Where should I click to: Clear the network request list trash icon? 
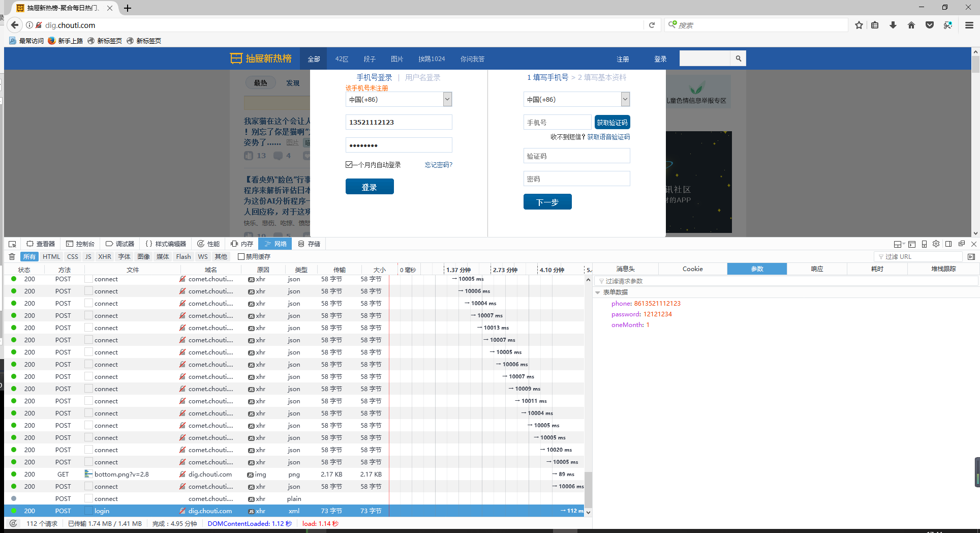tap(12, 257)
